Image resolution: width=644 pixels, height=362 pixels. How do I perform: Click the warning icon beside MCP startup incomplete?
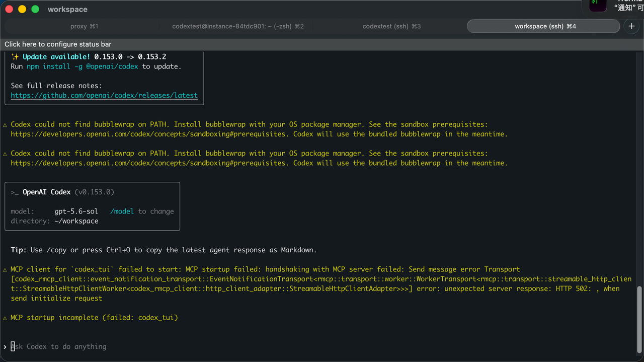5,318
